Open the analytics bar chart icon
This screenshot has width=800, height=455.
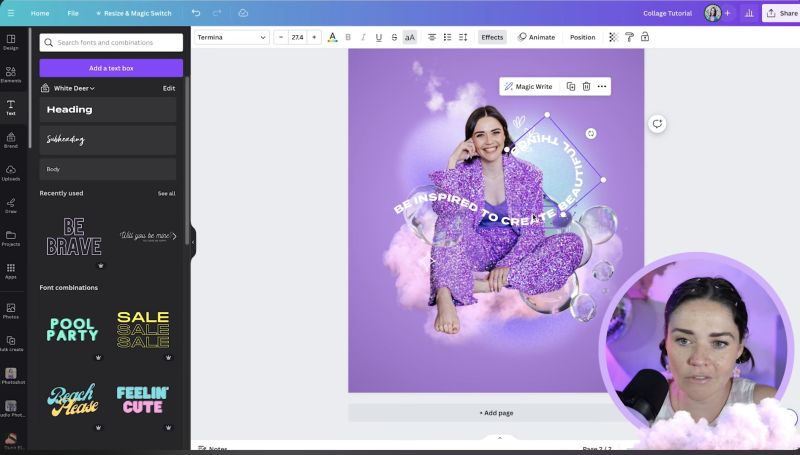coord(749,13)
